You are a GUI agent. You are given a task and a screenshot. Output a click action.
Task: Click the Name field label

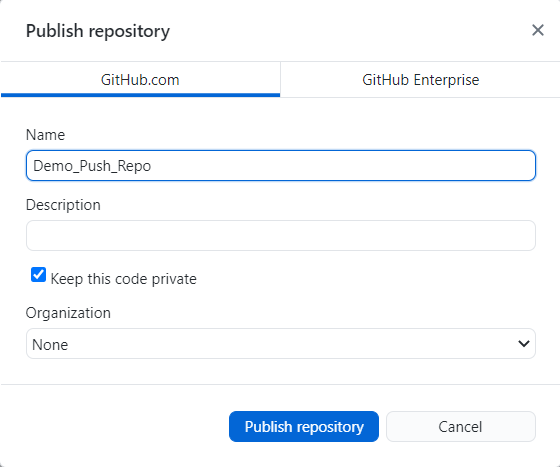click(45, 135)
